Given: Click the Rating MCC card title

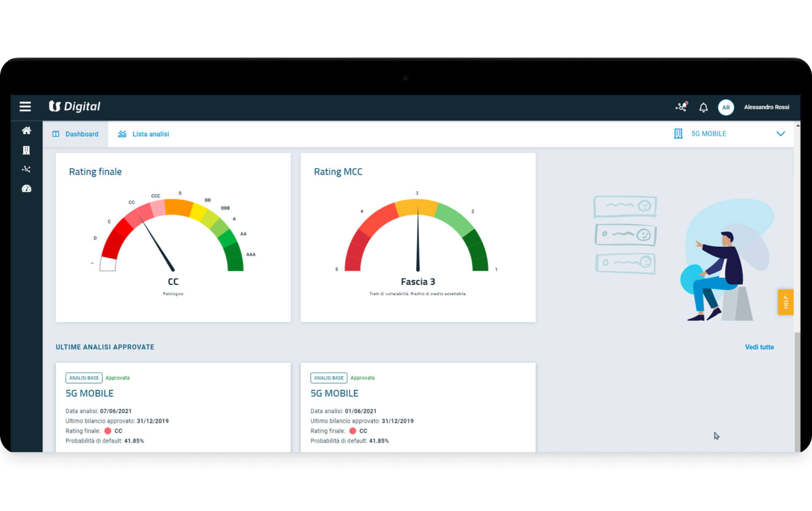Looking at the screenshot, I should coord(338,172).
